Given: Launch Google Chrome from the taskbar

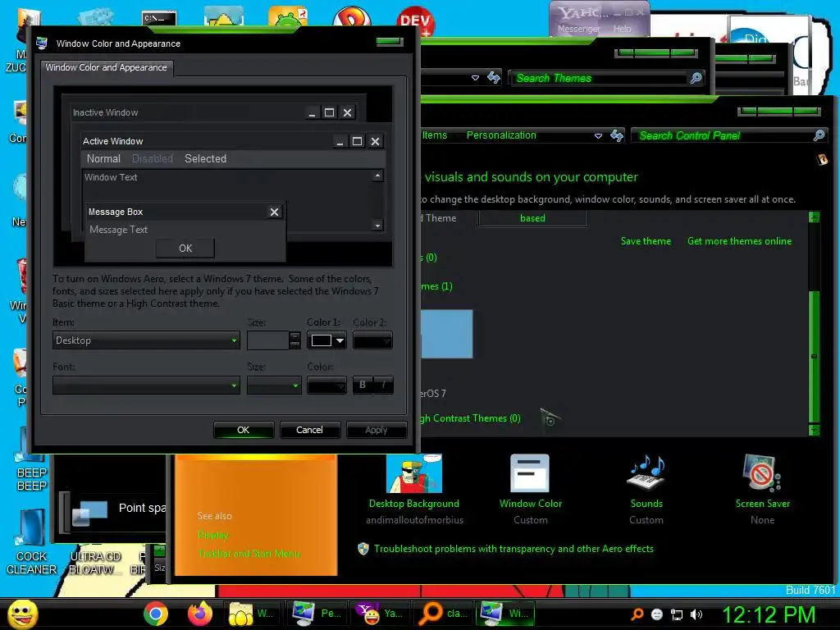Looking at the screenshot, I should (156, 614).
